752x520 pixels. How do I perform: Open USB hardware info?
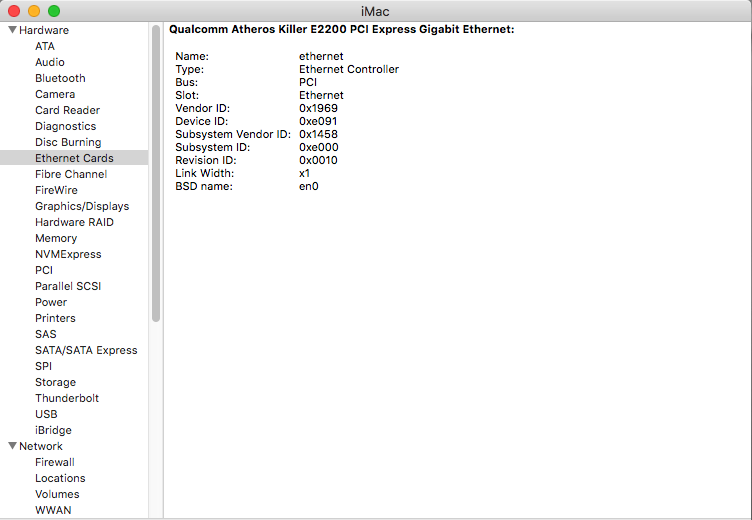point(46,414)
